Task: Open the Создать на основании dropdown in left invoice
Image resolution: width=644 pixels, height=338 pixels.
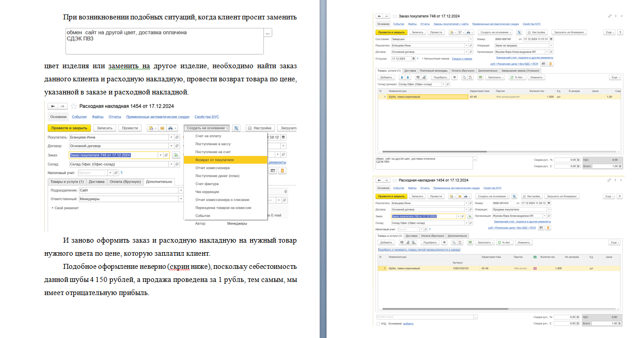Action: point(207,128)
